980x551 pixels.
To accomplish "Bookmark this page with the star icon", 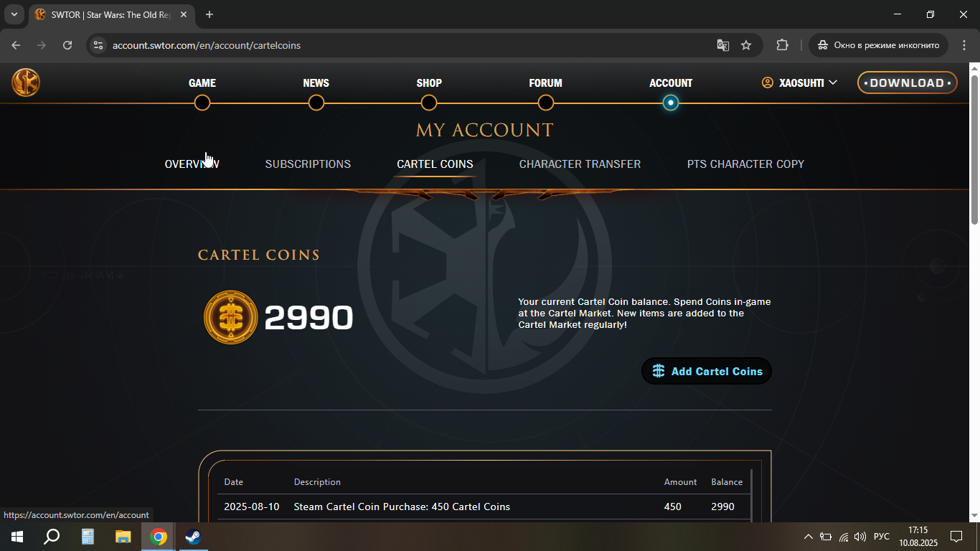I will pyautogui.click(x=746, y=45).
